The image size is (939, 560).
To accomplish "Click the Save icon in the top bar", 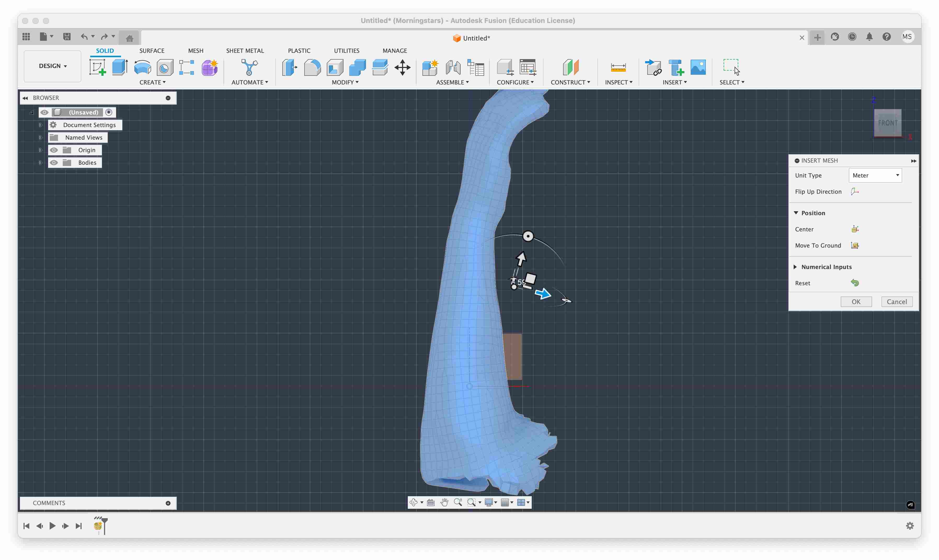I will click(67, 37).
